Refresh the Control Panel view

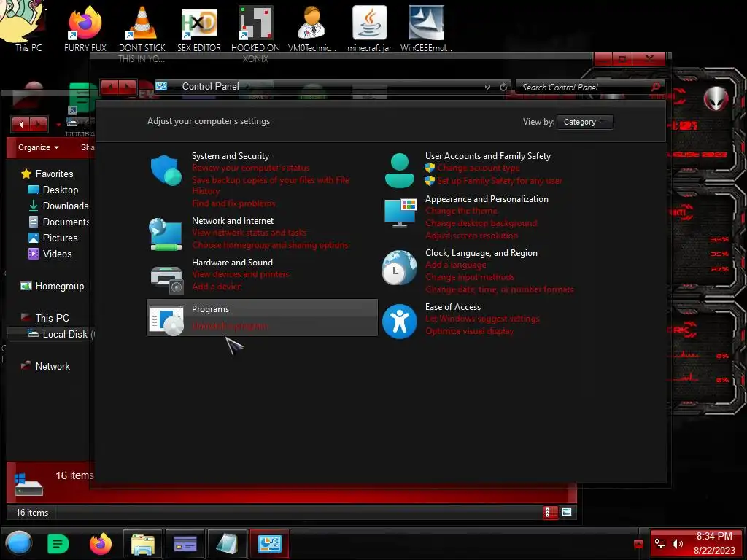click(503, 87)
